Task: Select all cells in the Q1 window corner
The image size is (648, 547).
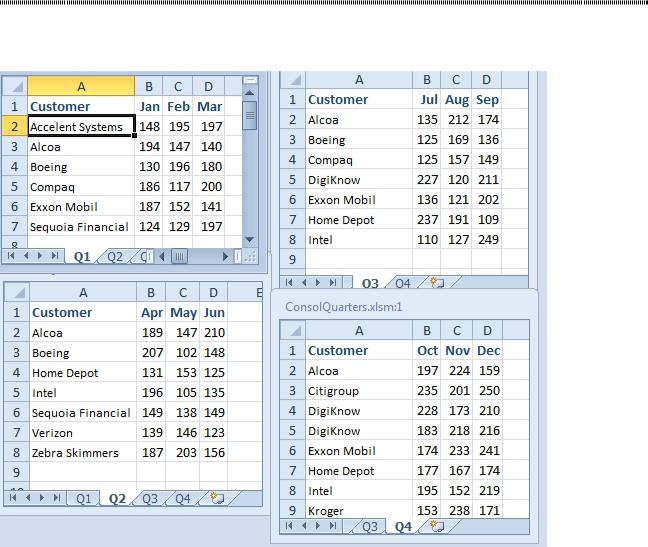Action: click(x=14, y=86)
